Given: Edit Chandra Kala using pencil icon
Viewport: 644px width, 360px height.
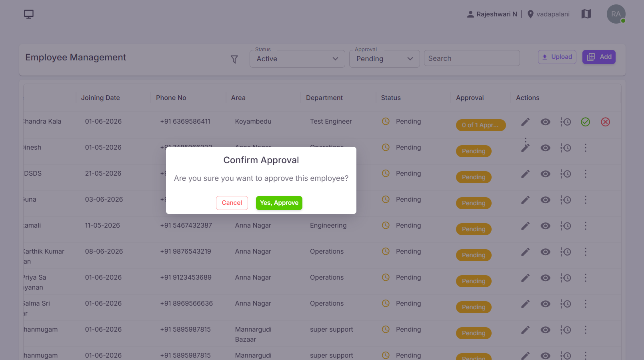Looking at the screenshot, I should pos(525,122).
